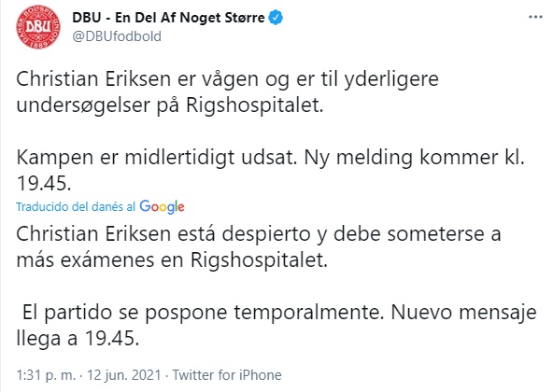Image resolution: width=553 pixels, height=392 pixels.
Task: Click the word Rigshospitalet in Danish text
Action: tap(254, 105)
